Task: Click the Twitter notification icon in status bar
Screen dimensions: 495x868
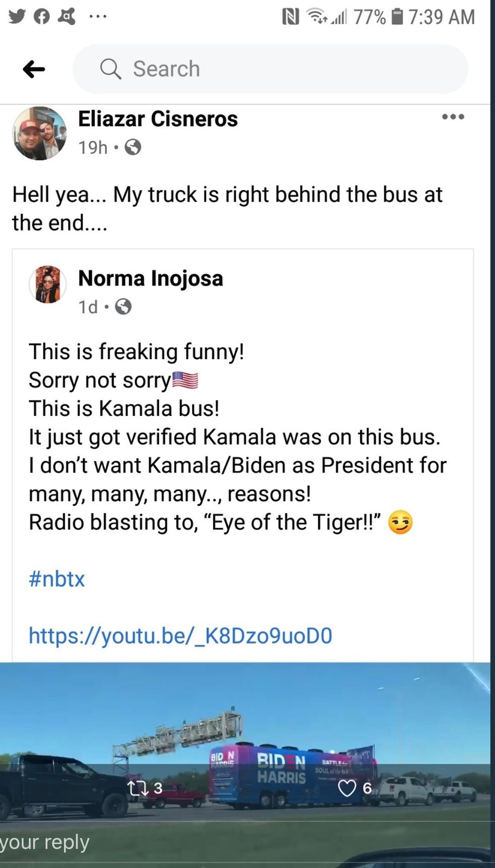Action: pyautogui.click(x=17, y=17)
